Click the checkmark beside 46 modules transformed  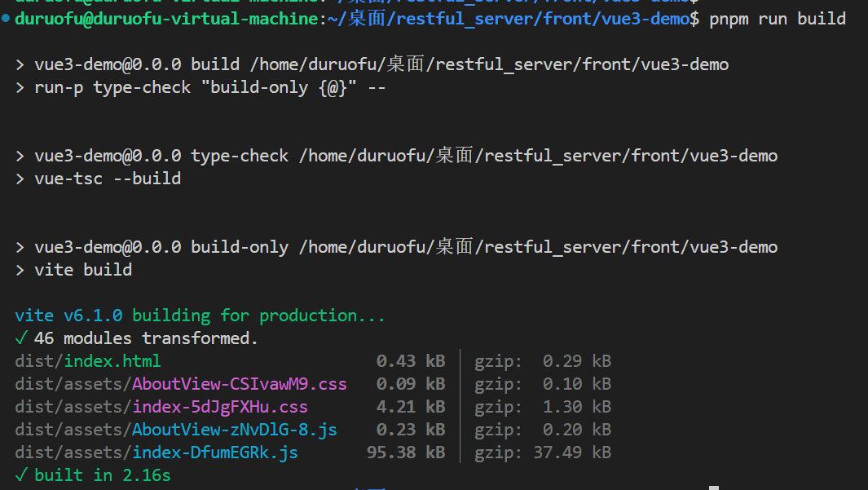tap(20, 338)
